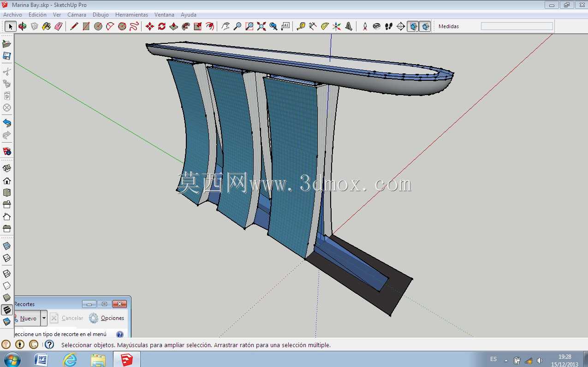Open the Ayuda menu
Screen dimensions: 588x367
pos(188,15)
